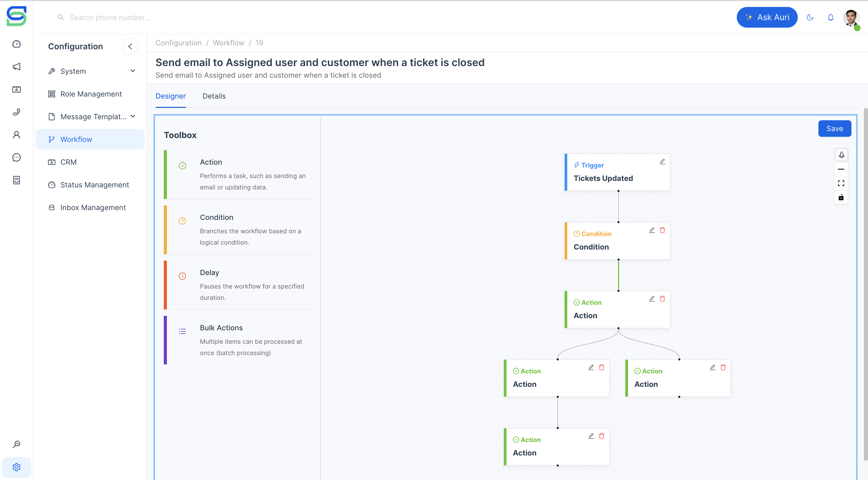Open Role Management menu item
This screenshot has width=868, height=480.
(91, 94)
